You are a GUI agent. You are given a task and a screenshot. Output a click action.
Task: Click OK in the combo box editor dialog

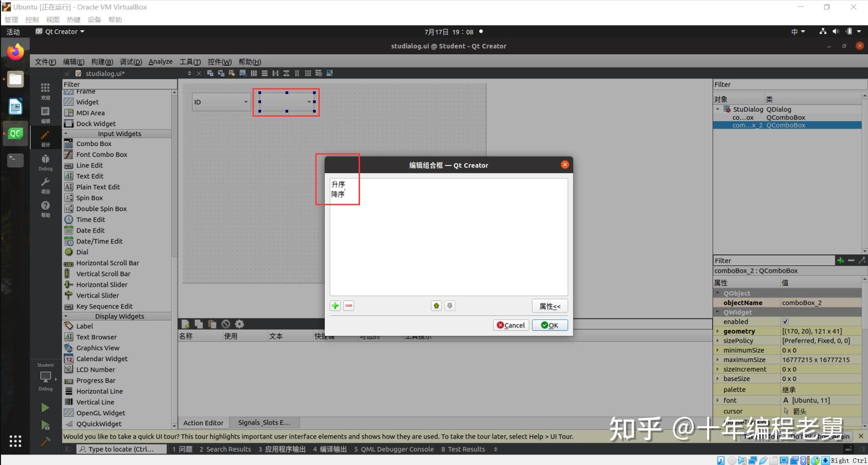(549, 325)
